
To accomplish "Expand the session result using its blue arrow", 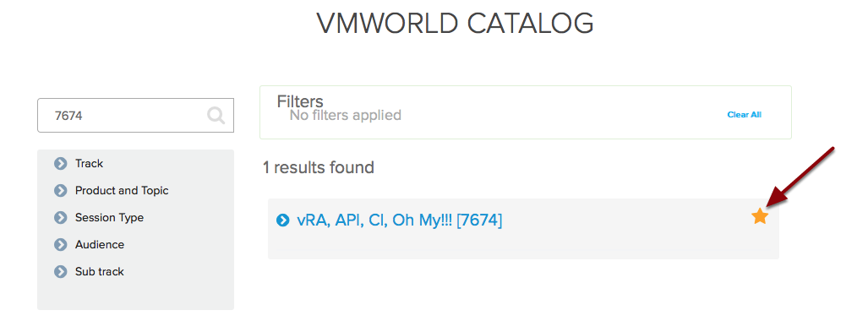I will pyautogui.click(x=282, y=220).
